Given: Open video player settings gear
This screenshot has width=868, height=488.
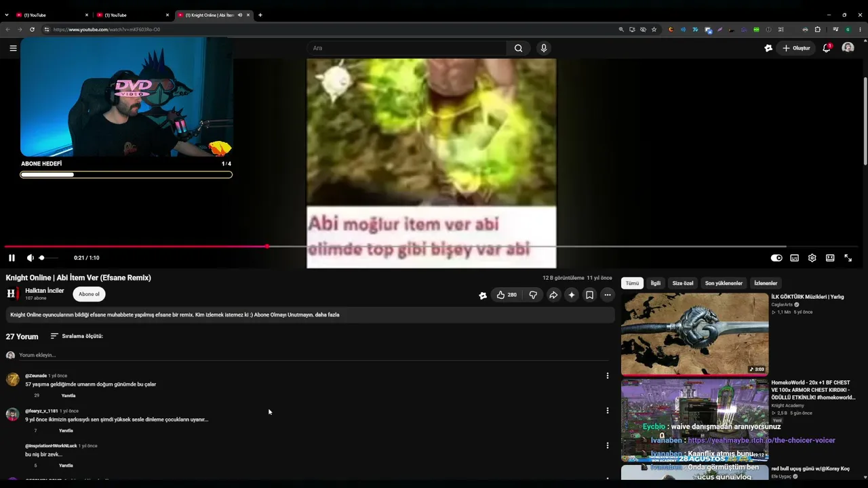Looking at the screenshot, I should tap(812, 258).
